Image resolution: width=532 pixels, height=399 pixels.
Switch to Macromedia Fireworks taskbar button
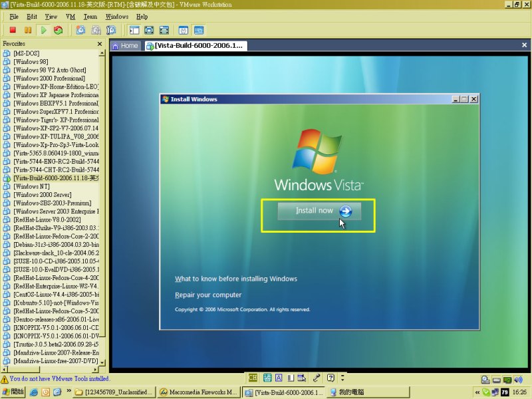199,392
